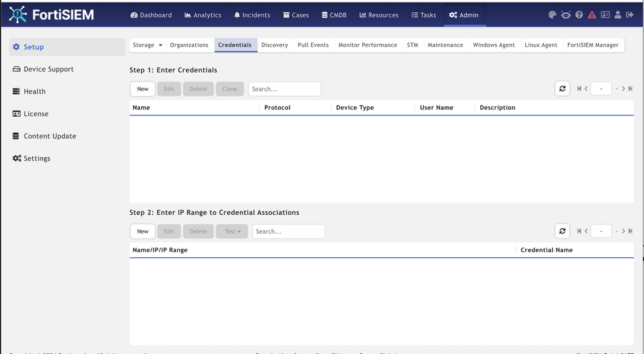This screenshot has width=644, height=354.
Task: Go to previous page of associations table
Action: click(586, 231)
